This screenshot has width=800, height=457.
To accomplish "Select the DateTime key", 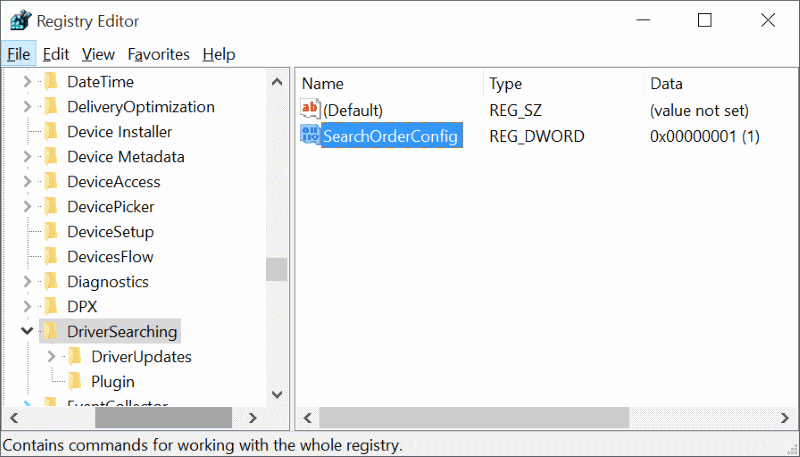I will (x=101, y=82).
